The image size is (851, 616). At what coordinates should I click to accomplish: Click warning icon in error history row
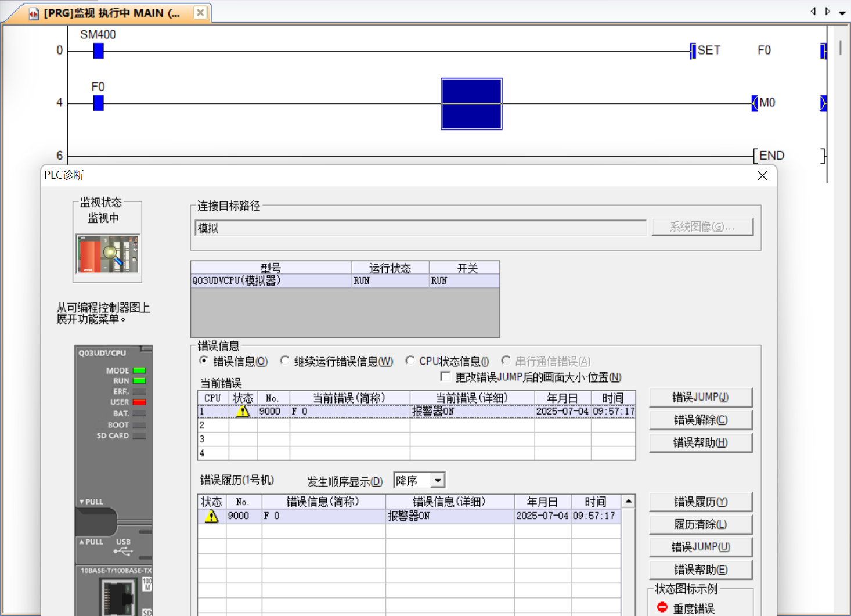click(x=211, y=516)
